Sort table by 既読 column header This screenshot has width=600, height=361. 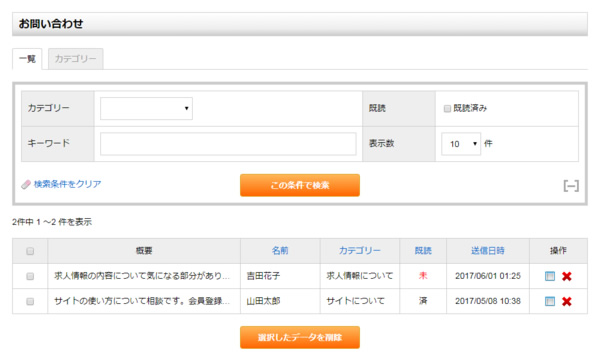423,251
